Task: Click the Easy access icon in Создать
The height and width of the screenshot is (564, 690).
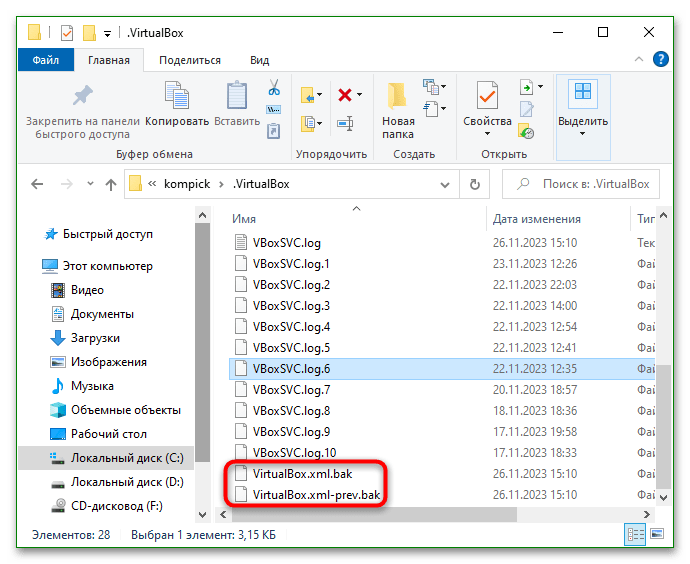Action: pos(431,108)
